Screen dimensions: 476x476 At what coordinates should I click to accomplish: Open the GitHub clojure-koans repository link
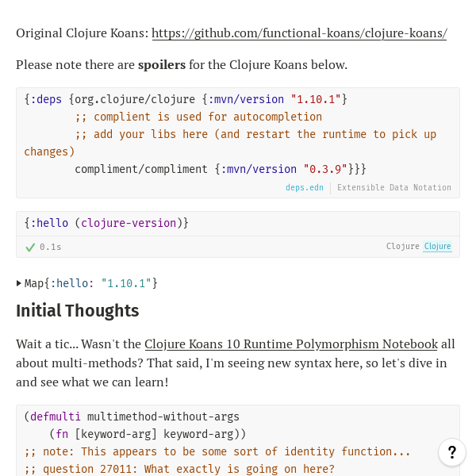point(299,33)
